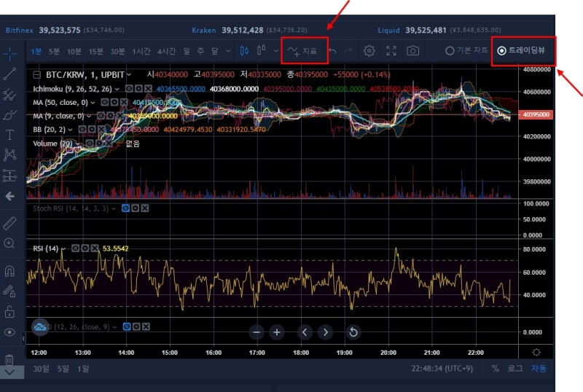Image resolution: width=583 pixels, height=392 pixels.
Task: Hide the MA 50 indicator
Action: point(105,102)
